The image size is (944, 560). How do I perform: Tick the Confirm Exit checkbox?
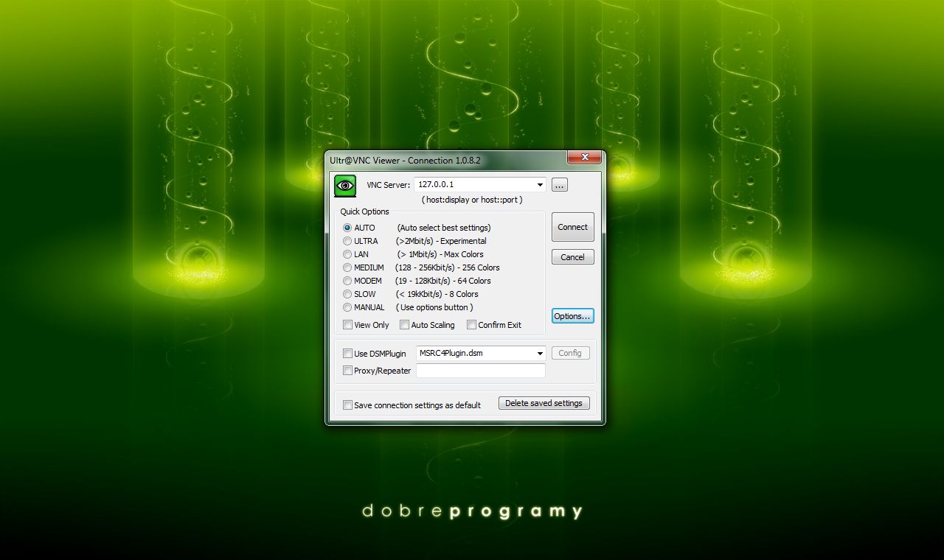tap(471, 325)
